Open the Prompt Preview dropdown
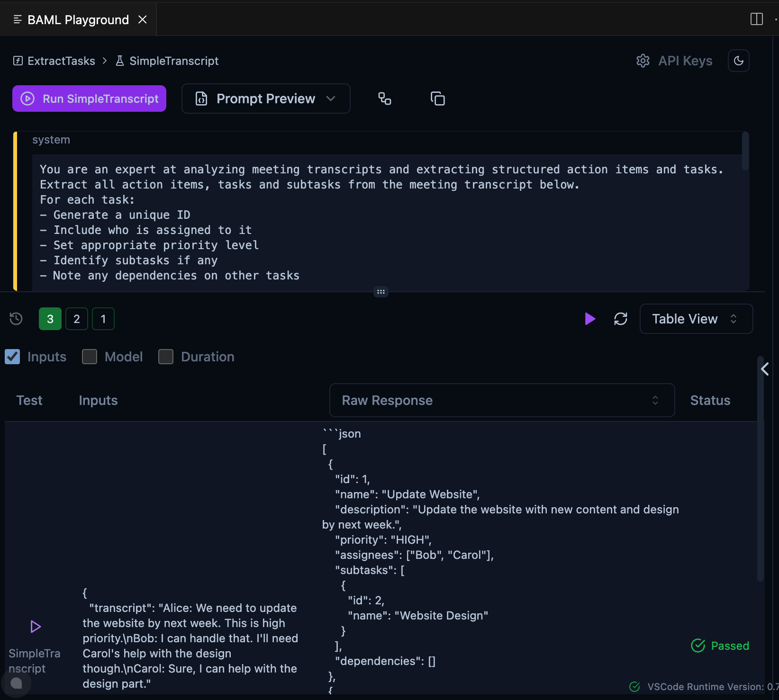 [266, 99]
